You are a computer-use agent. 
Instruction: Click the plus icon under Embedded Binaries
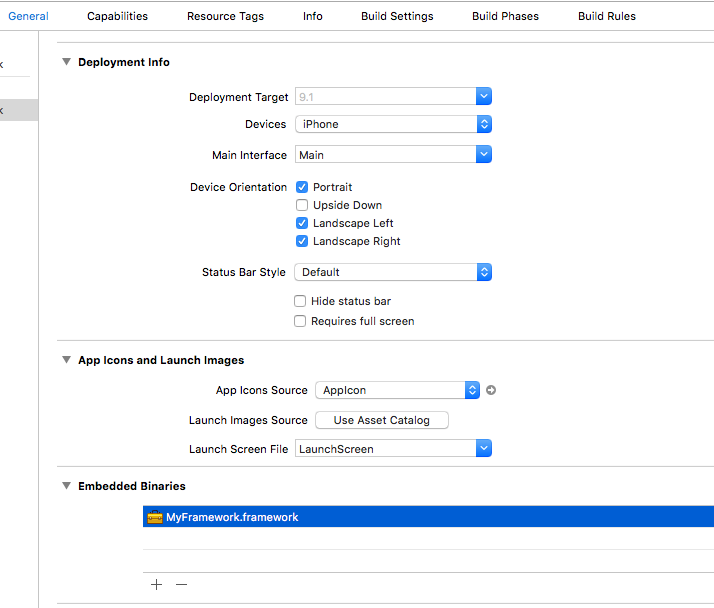tap(156, 585)
